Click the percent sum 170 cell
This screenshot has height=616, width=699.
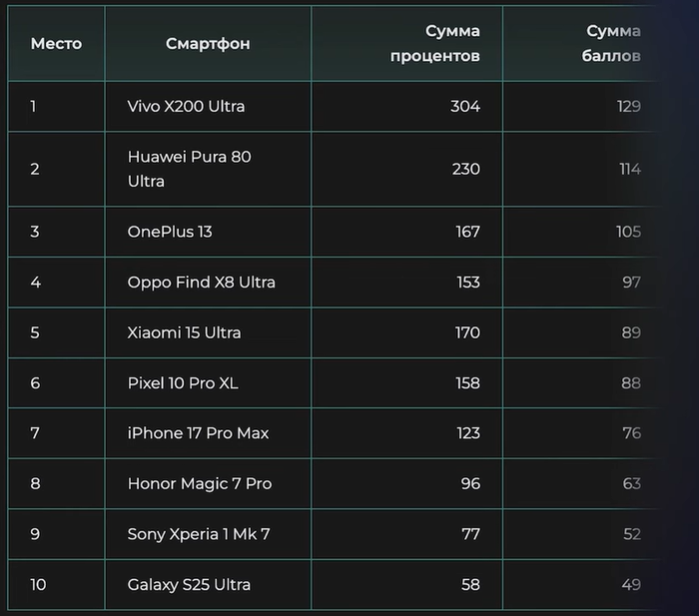[466, 332]
